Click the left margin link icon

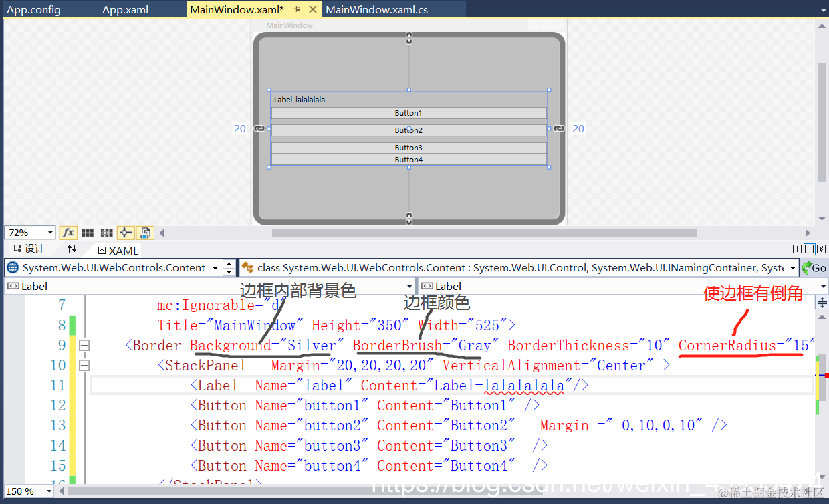pyautogui.click(x=259, y=128)
